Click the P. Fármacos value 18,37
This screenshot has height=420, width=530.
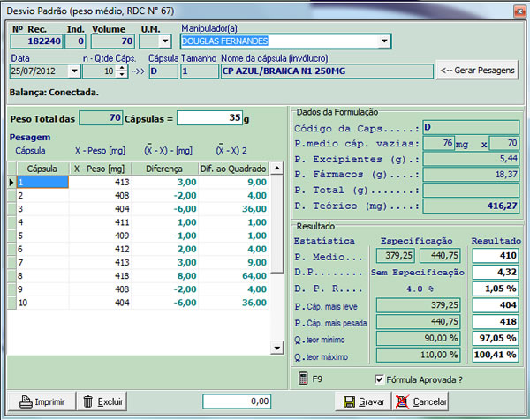pyautogui.click(x=471, y=175)
